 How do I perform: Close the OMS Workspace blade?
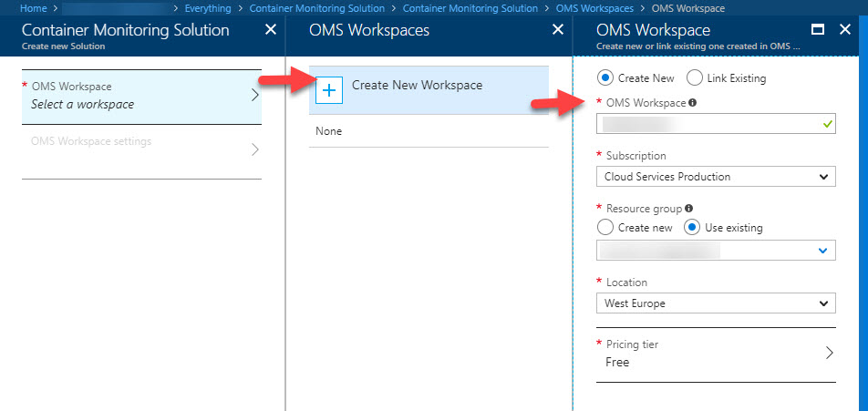844,30
